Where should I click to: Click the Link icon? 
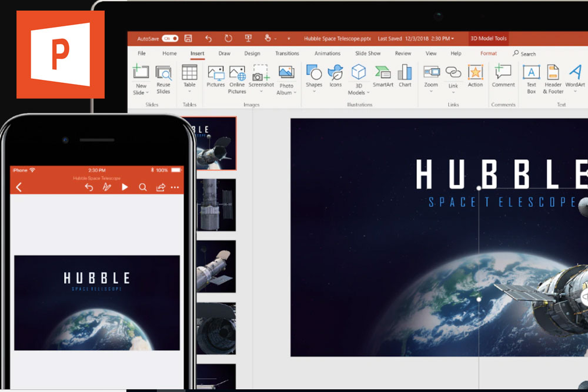(453, 72)
